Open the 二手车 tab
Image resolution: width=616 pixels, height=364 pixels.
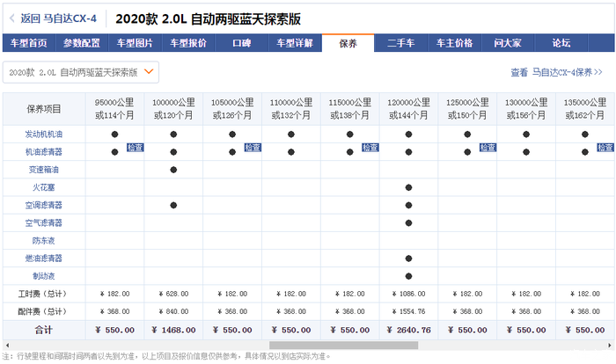pos(400,42)
